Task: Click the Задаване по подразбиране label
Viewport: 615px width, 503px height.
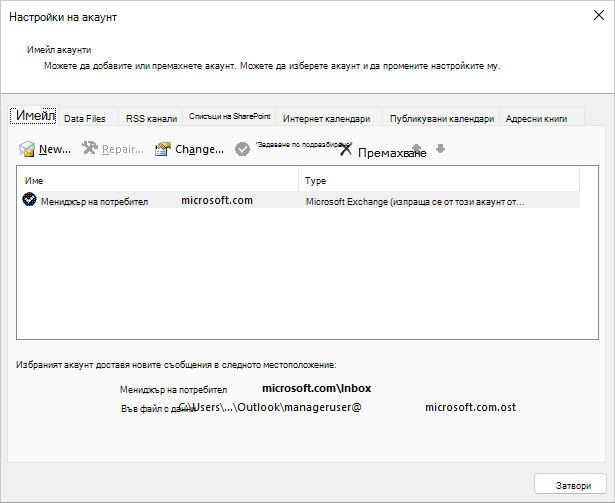Action: point(304,144)
